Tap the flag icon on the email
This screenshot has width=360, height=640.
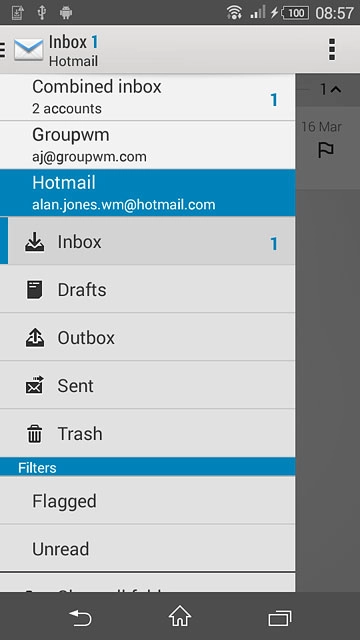326,150
